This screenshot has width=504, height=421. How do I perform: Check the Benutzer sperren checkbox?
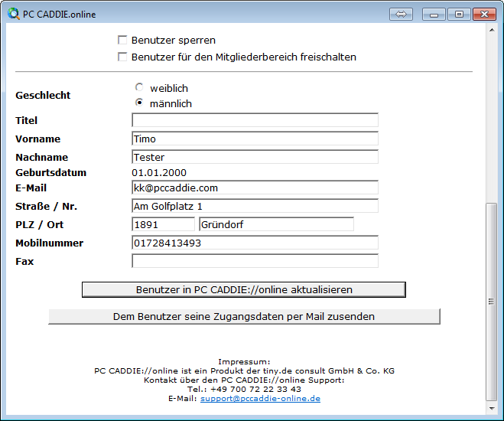122,40
